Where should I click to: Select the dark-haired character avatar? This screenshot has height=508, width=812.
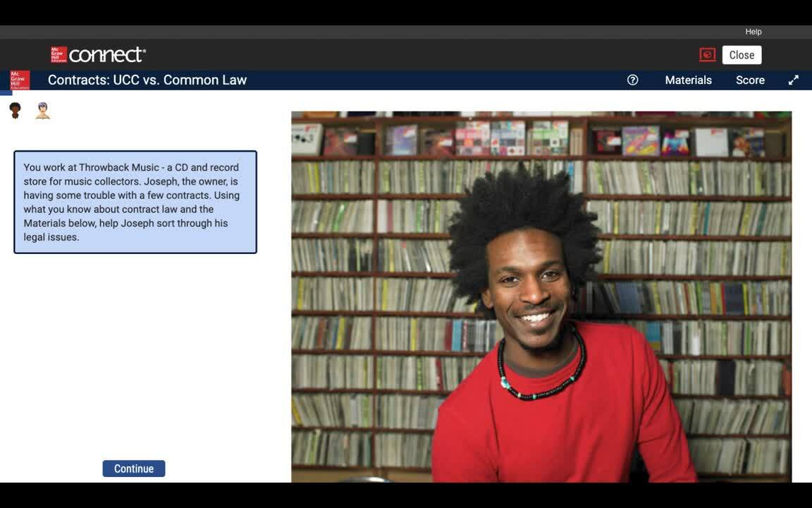[x=15, y=110]
